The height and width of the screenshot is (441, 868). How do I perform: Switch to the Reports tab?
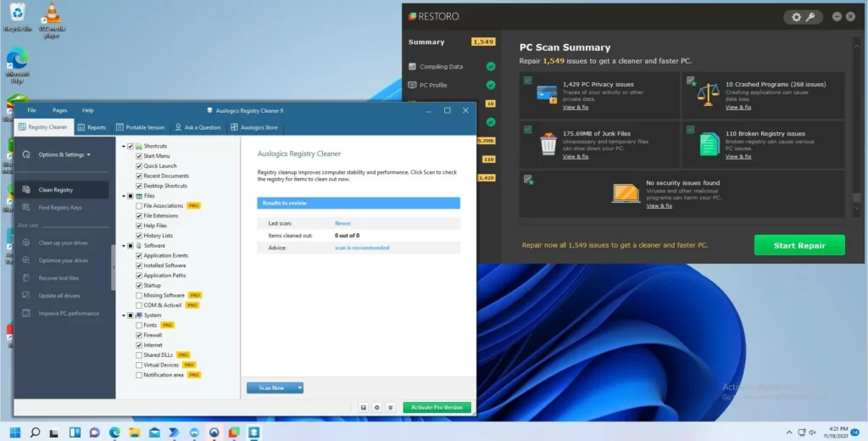[92, 127]
